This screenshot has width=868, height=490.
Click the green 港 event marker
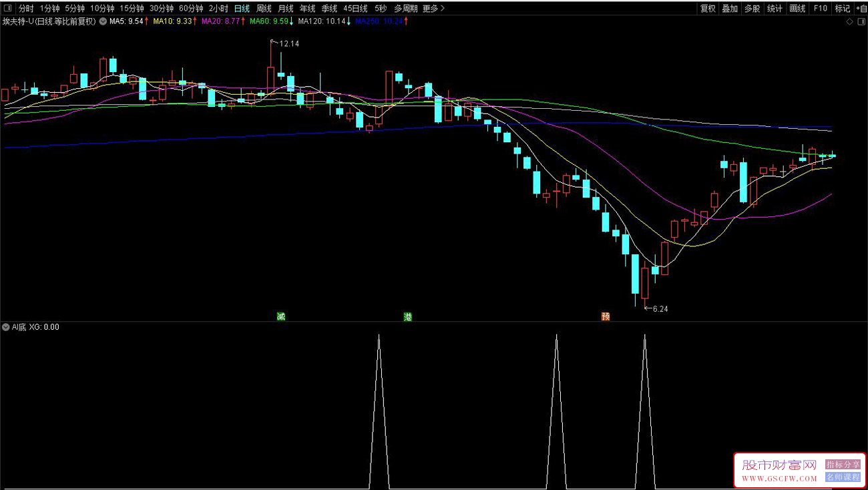point(407,316)
